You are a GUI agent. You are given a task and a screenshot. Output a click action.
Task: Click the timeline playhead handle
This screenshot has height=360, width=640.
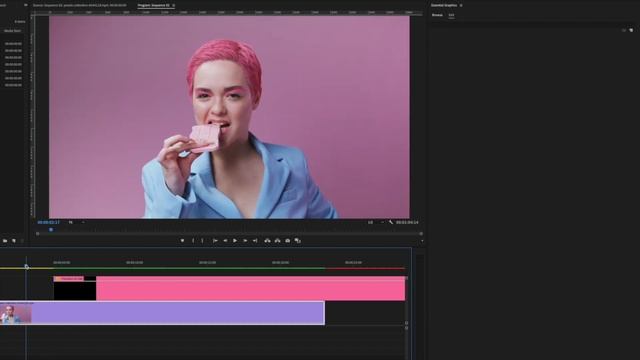(x=27, y=267)
